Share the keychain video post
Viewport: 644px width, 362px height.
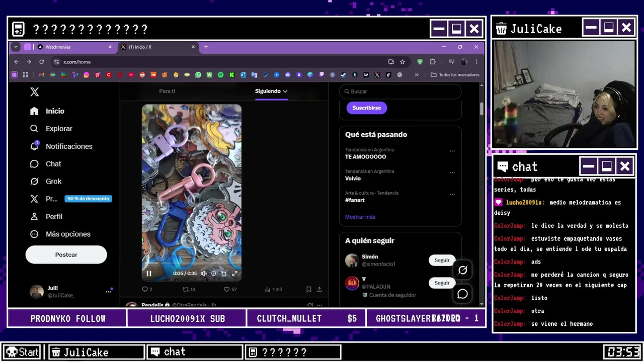point(319,289)
